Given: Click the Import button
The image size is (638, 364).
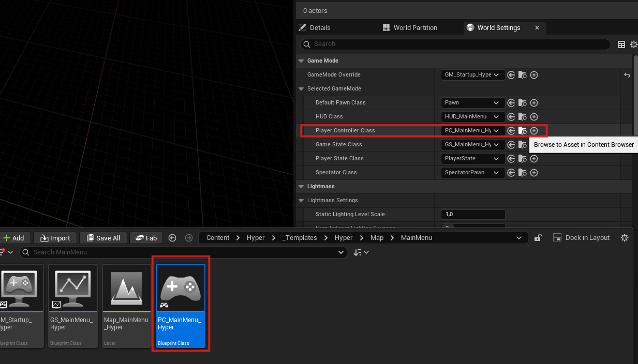Looking at the screenshot, I should (55, 238).
